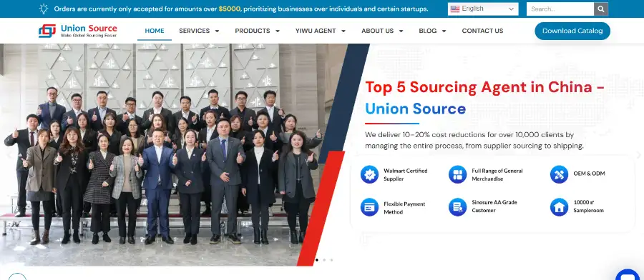Expand the Services menu arrow
The width and height of the screenshot is (644, 280).
click(218, 31)
